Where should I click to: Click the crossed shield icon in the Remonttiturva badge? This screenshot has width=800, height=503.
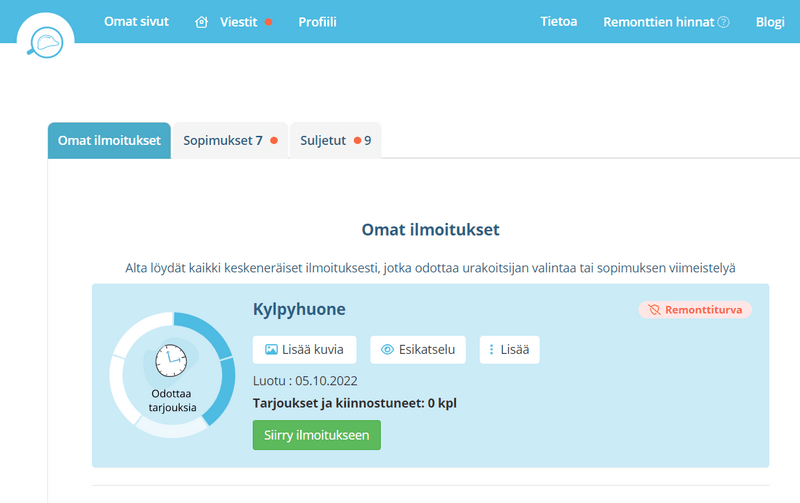[x=654, y=310]
